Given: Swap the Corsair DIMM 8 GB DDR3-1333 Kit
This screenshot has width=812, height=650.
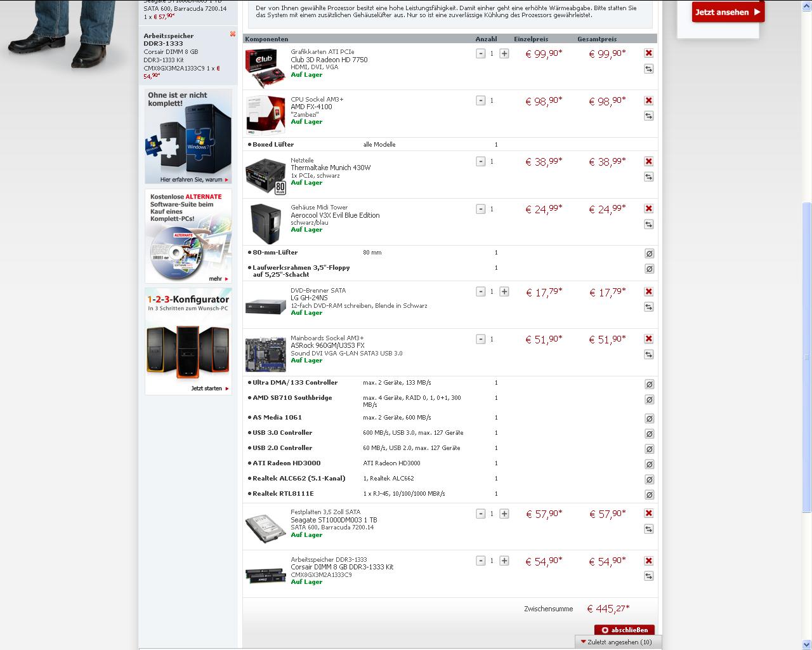Looking at the screenshot, I should [648, 576].
